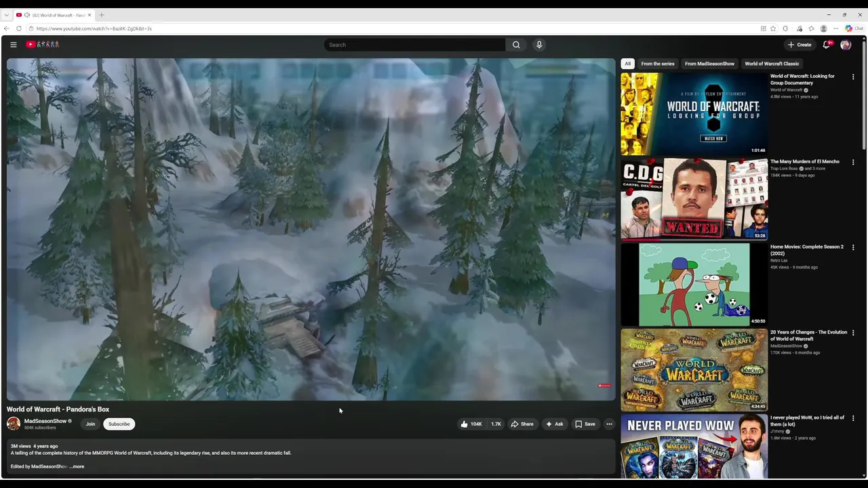Viewport: 868px width, 488px height.
Task: Open browser extensions puzzle icon
Action: 785,28
